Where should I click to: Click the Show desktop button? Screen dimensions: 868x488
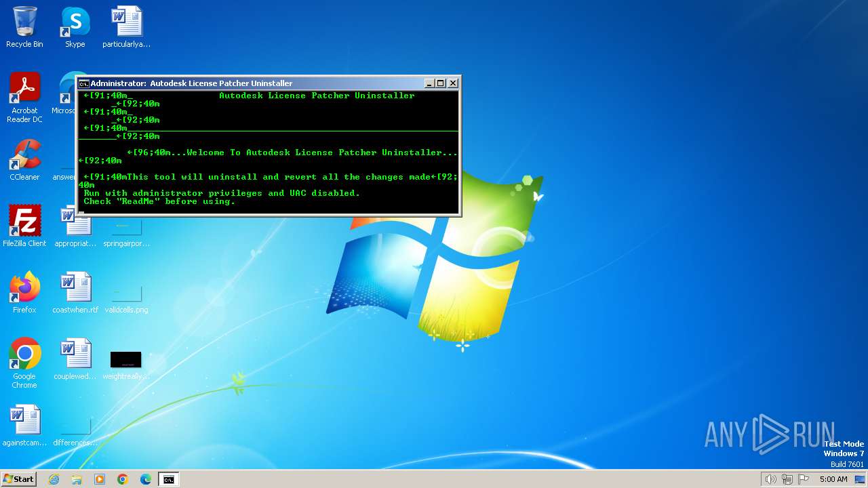coord(861,479)
